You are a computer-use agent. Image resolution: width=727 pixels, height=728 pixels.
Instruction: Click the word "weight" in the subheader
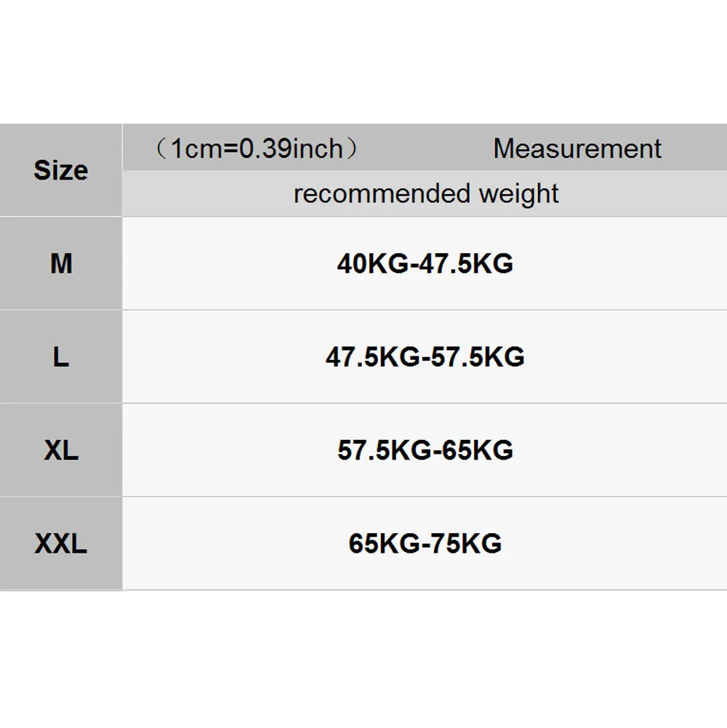coord(519,194)
